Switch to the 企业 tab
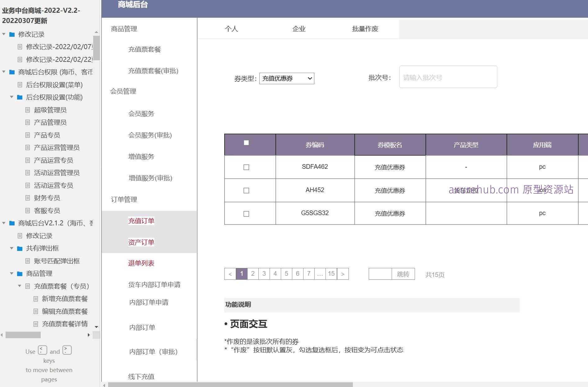The width and height of the screenshot is (588, 387). (299, 29)
